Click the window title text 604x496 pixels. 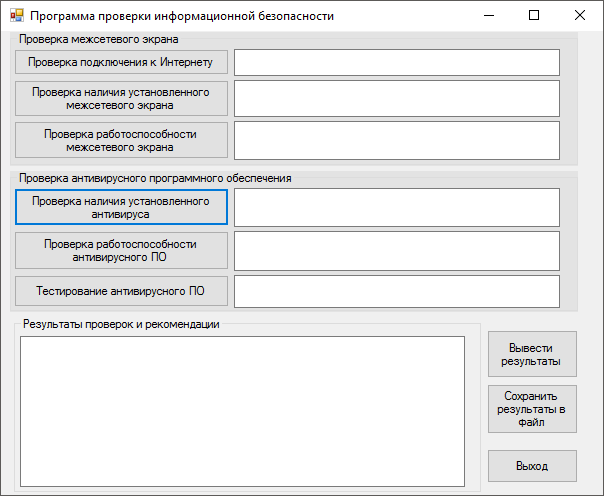(x=182, y=16)
